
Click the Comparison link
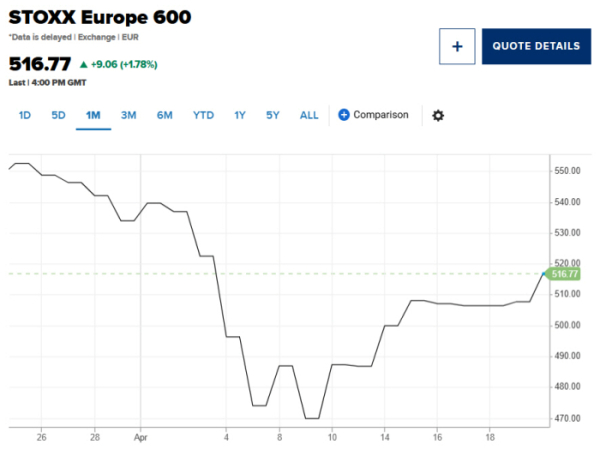point(381,115)
